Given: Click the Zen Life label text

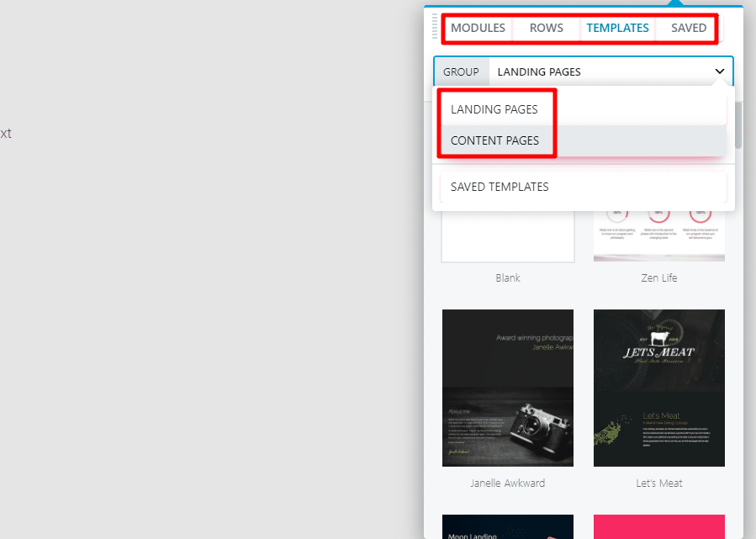Looking at the screenshot, I should coord(658,277).
